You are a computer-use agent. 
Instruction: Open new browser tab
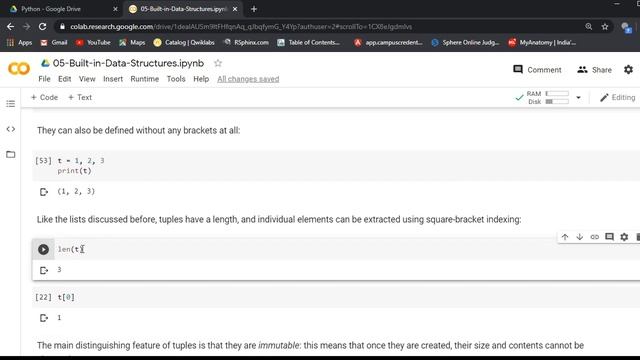coord(254,9)
